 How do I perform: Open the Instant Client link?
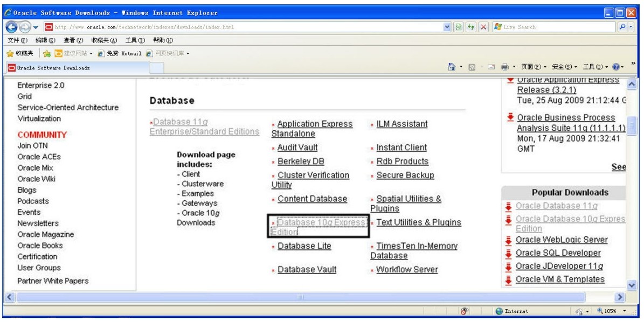[401, 148]
